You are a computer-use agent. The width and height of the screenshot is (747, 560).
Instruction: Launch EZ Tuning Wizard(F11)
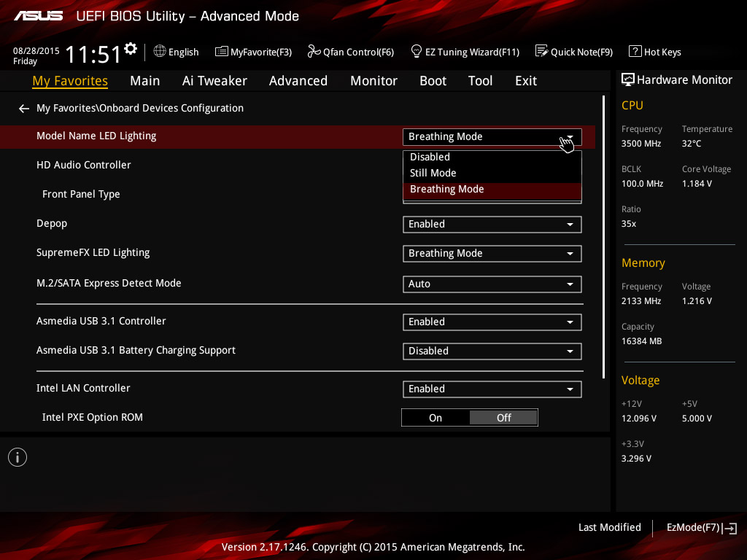pos(465,52)
